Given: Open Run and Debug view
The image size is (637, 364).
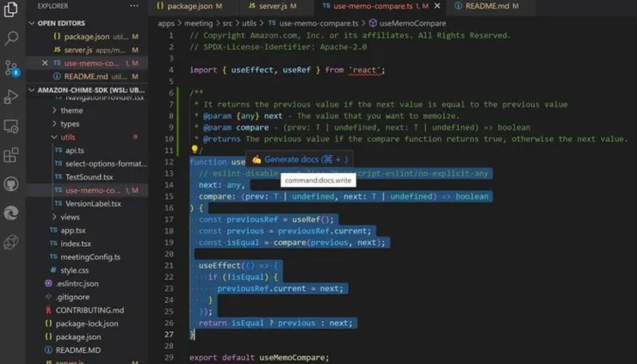Looking at the screenshot, I should [x=11, y=97].
